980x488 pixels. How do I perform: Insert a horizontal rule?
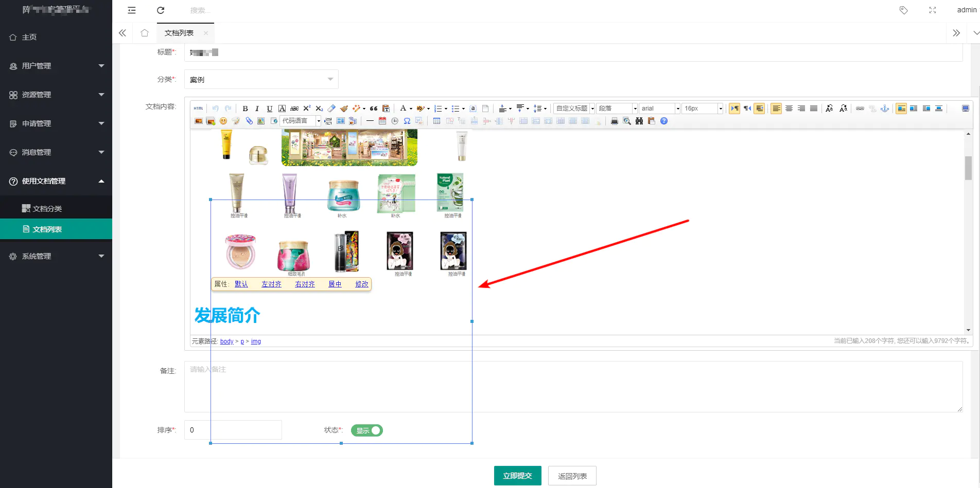tap(370, 121)
